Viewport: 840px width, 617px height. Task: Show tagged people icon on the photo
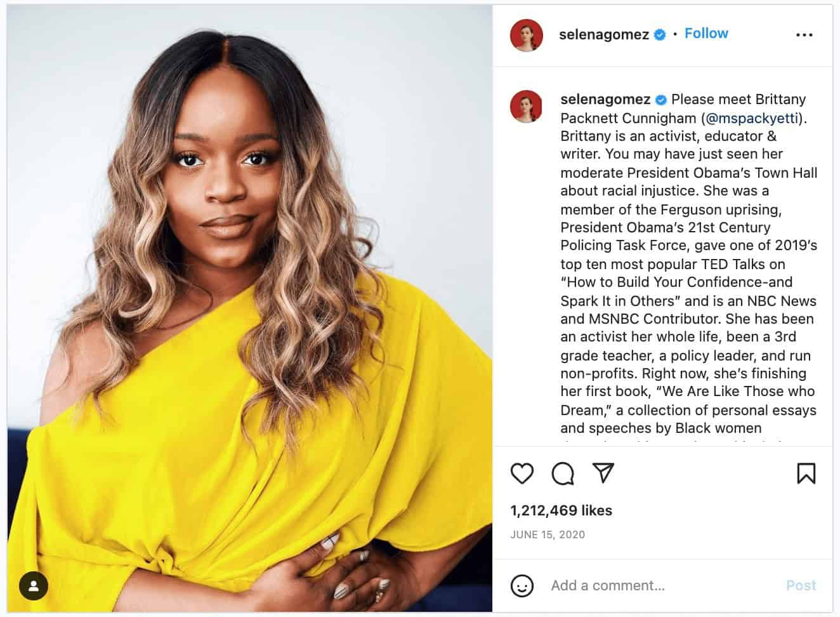(x=34, y=585)
